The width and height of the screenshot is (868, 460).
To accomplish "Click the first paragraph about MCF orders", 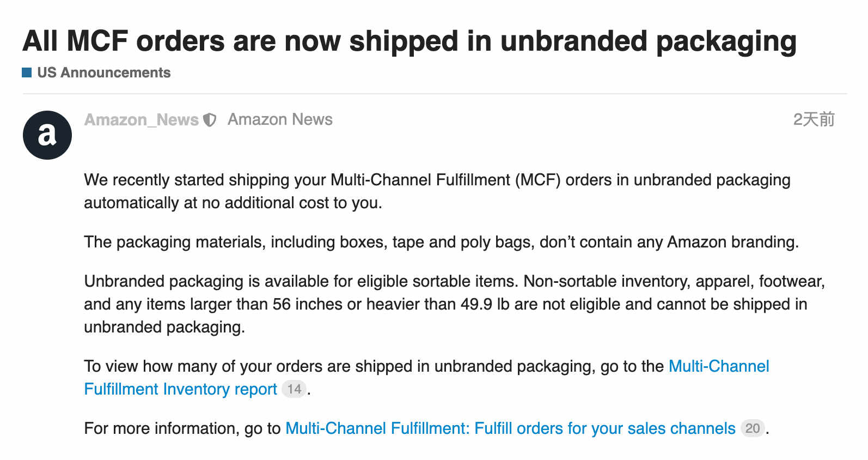I will [437, 191].
